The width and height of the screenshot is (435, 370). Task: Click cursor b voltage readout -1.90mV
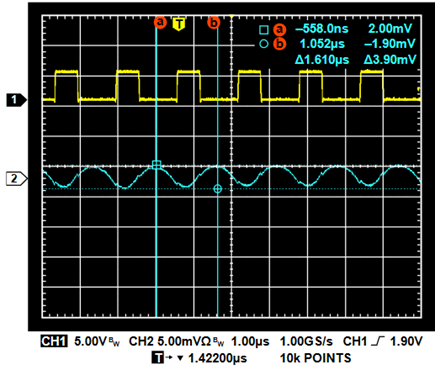[390, 44]
